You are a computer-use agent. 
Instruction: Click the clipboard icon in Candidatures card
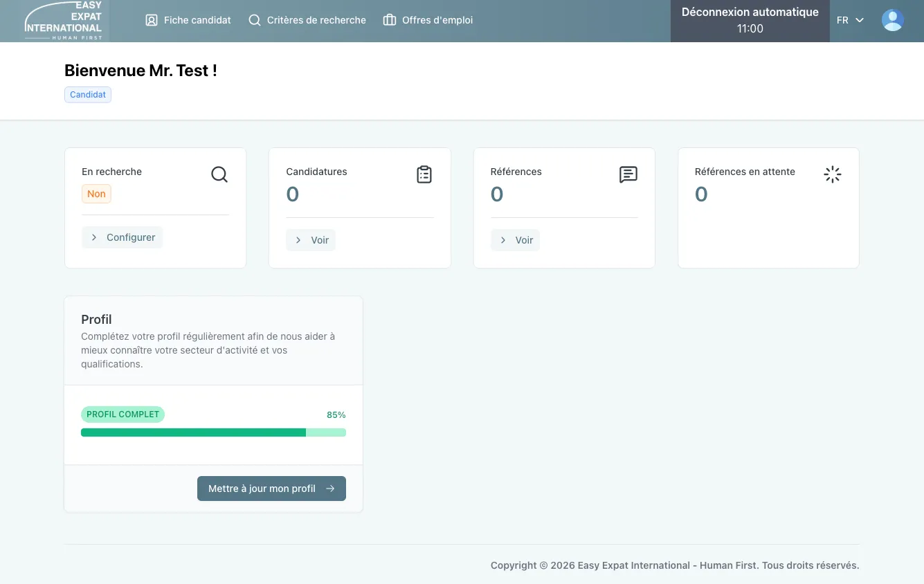424,174
